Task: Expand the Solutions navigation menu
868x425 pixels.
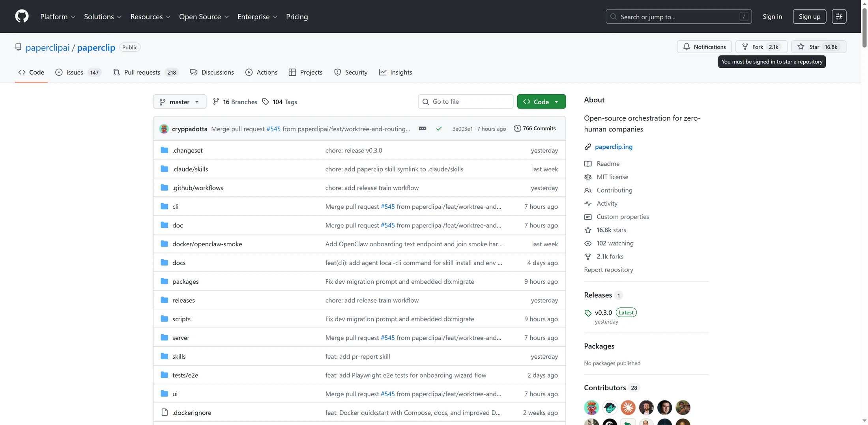Action: 103,17
